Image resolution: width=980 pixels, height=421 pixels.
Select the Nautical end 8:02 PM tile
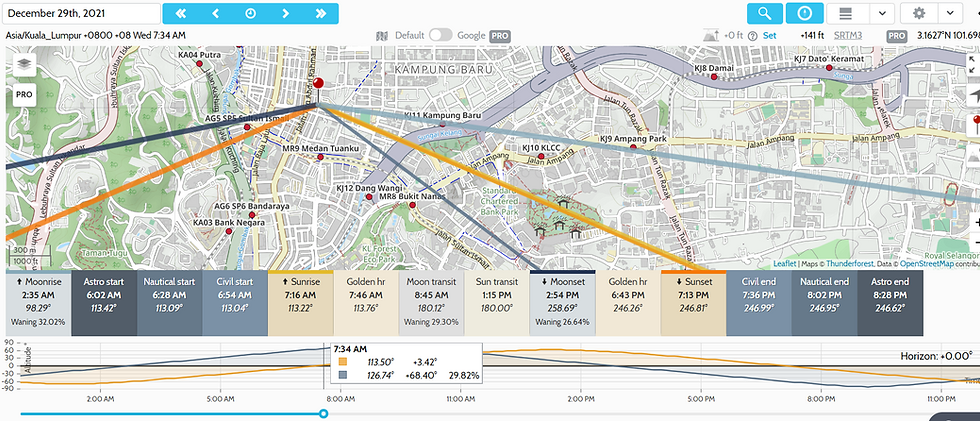(824, 304)
